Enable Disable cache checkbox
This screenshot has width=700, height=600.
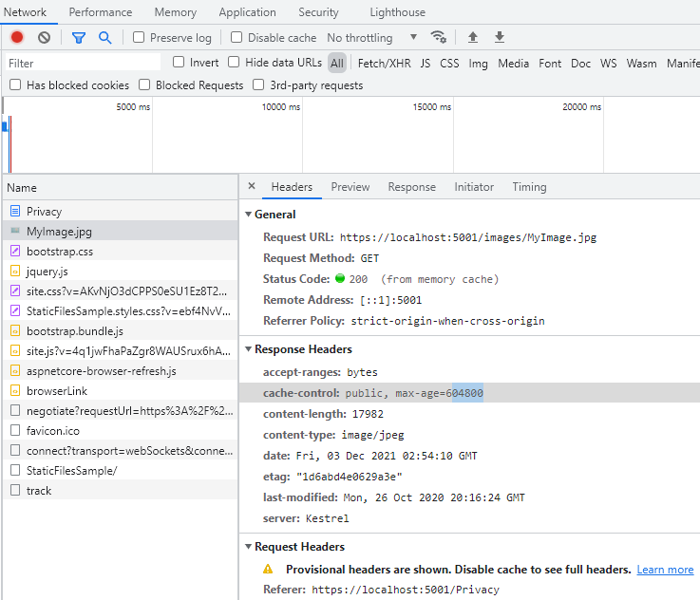point(236,37)
